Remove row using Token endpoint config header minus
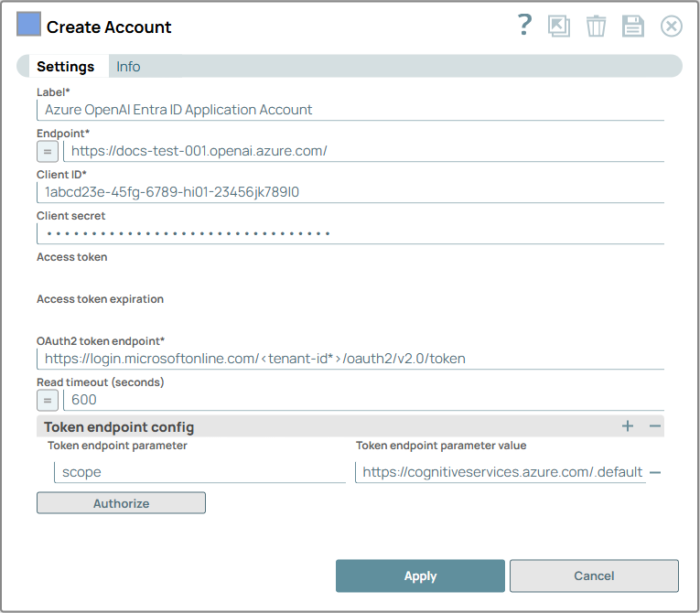 point(655,426)
